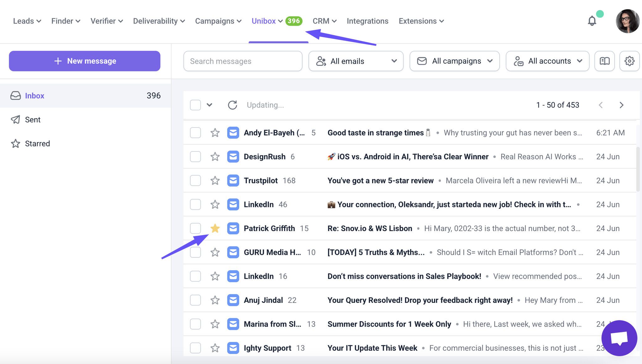Check the select all messages checkbox

pos(195,105)
